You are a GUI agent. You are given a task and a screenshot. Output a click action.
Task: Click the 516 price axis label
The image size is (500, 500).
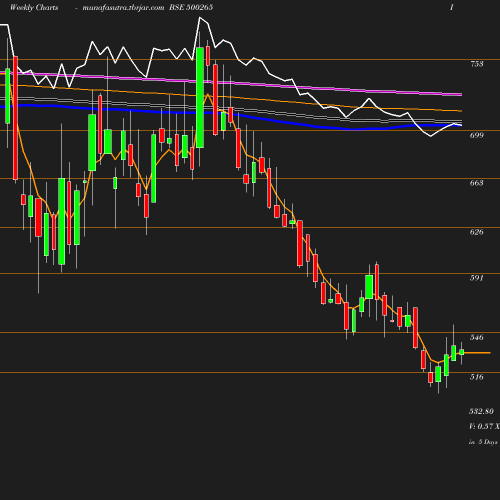pos(477,377)
